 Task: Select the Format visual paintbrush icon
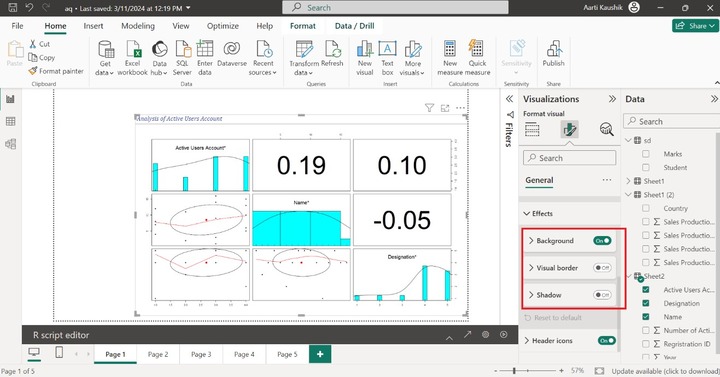pos(569,129)
